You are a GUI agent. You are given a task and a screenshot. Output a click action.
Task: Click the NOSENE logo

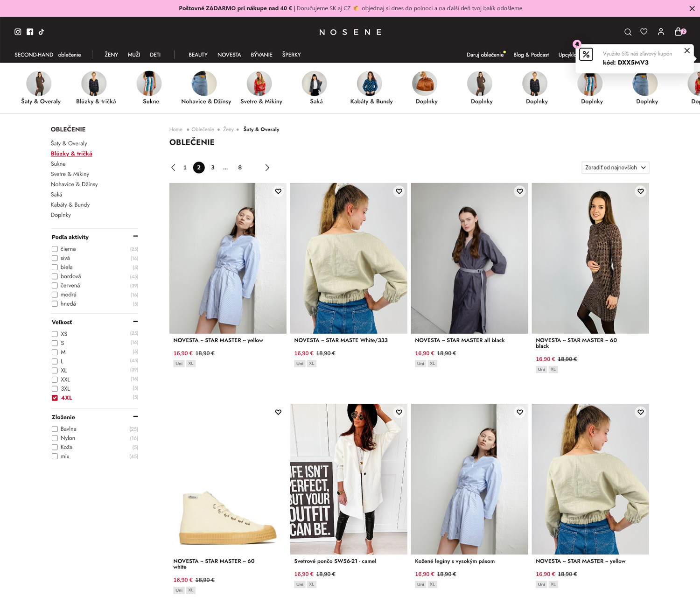point(350,32)
